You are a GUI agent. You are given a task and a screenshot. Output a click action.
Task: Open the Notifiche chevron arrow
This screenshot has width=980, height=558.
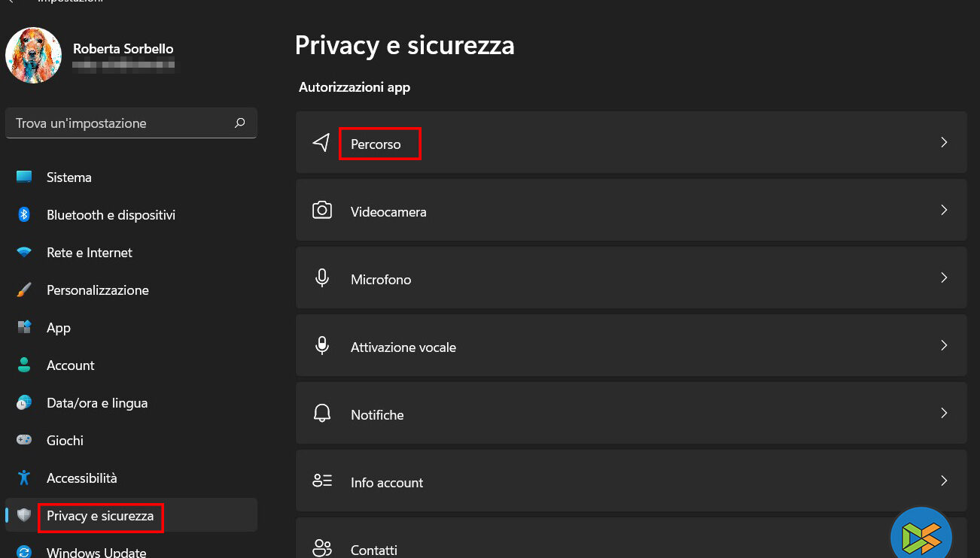(x=944, y=413)
